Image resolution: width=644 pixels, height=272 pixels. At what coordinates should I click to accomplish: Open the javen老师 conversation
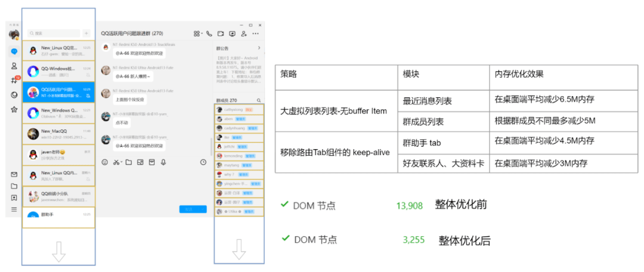point(58,155)
